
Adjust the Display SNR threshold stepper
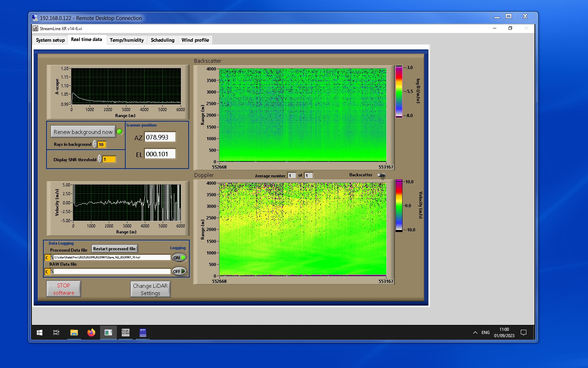click(x=100, y=159)
